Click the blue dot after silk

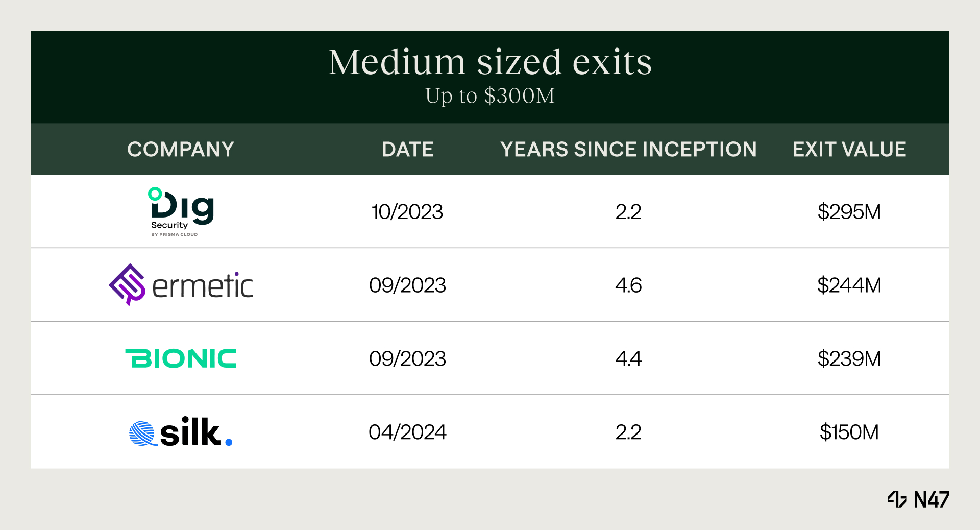[229, 442]
